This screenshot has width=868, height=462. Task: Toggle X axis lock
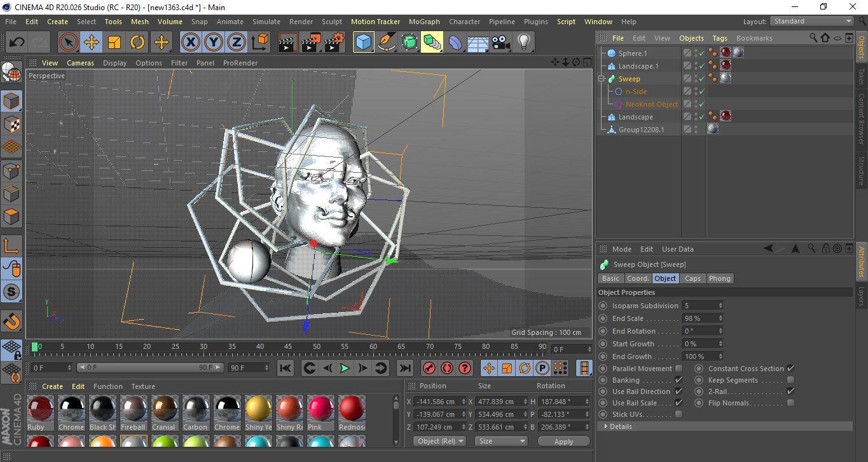click(191, 43)
